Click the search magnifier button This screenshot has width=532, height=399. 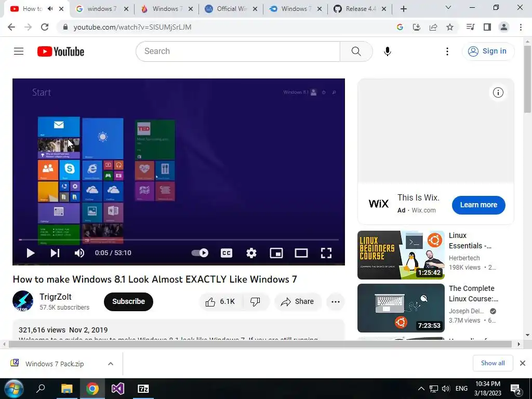[356, 51]
